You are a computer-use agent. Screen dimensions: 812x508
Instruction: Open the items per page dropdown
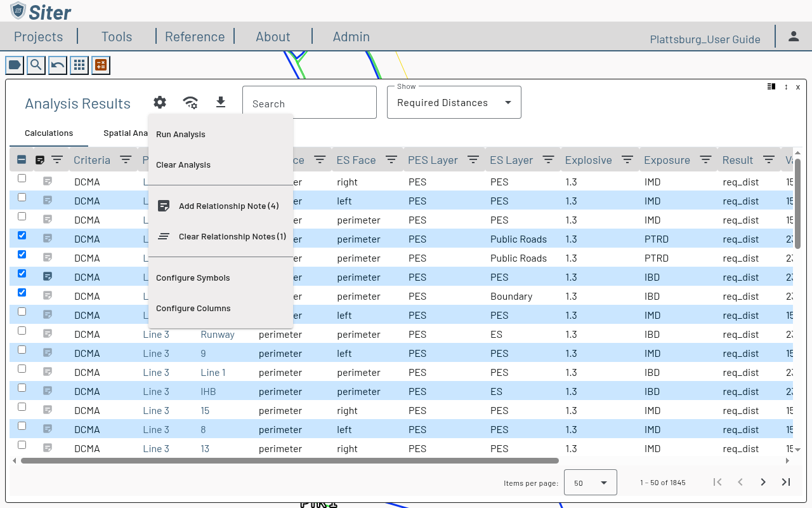coord(591,483)
